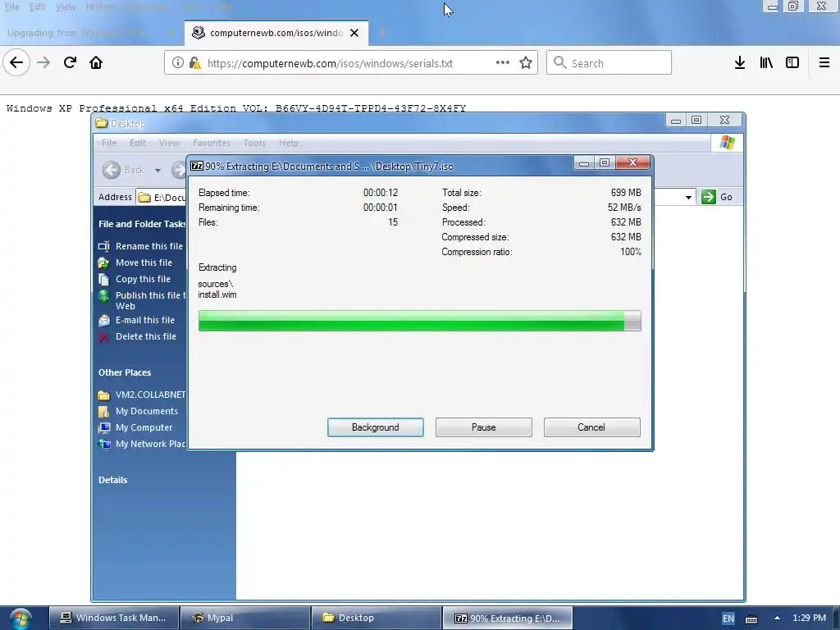
Task: Open Explorer's Help menu
Action: point(288,143)
